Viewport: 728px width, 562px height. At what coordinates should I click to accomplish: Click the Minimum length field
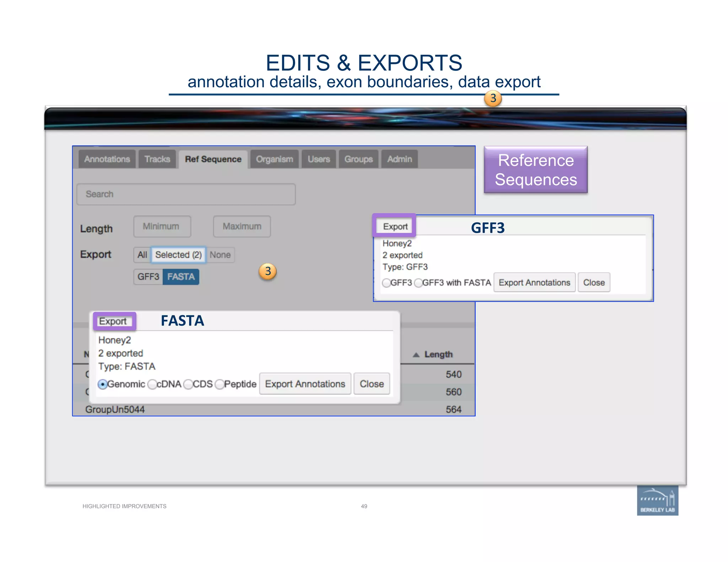(162, 227)
